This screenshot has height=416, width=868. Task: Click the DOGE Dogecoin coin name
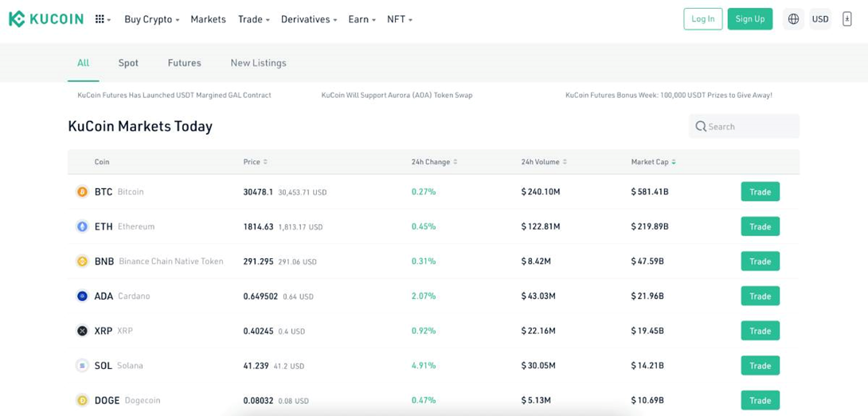coord(127,400)
